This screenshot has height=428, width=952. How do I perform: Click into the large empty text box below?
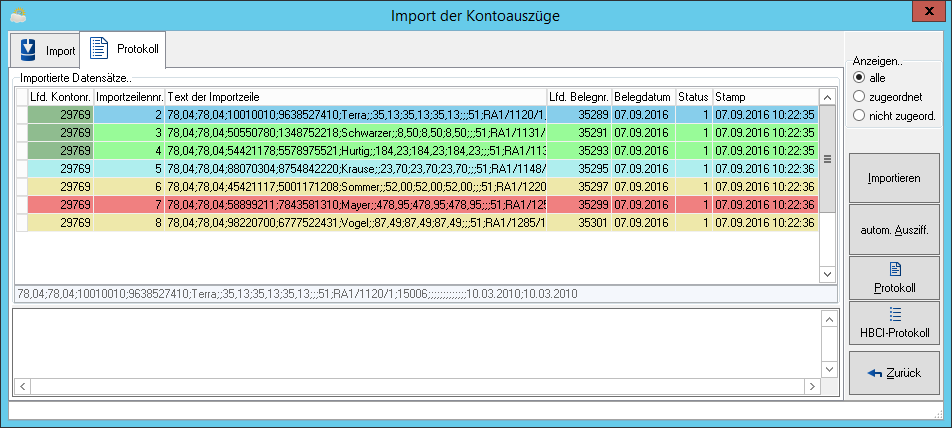point(418,344)
